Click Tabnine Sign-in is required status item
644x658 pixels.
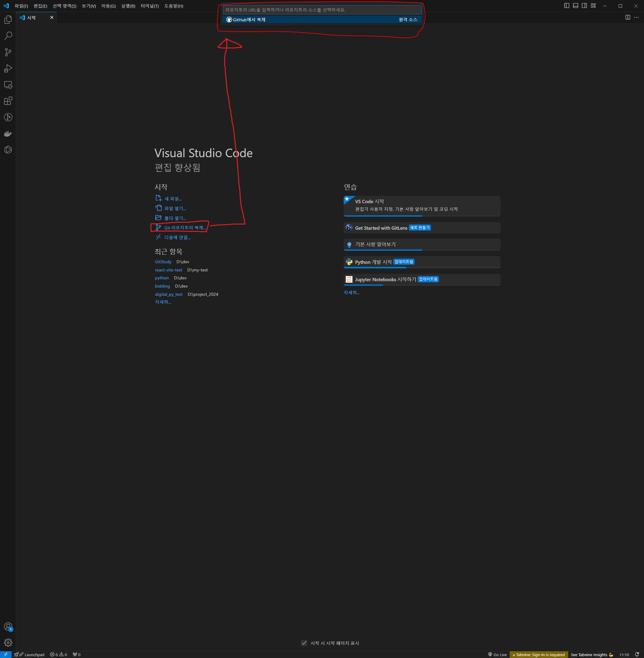pyautogui.click(x=539, y=655)
